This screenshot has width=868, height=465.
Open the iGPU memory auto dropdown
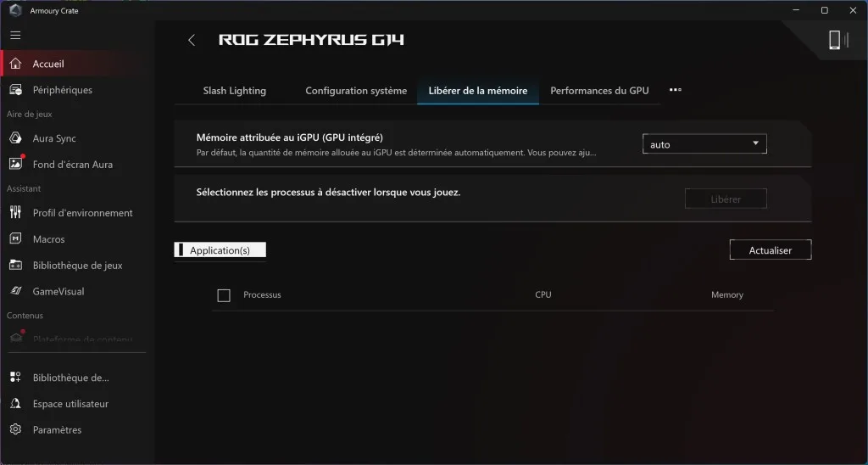pos(704,144)
